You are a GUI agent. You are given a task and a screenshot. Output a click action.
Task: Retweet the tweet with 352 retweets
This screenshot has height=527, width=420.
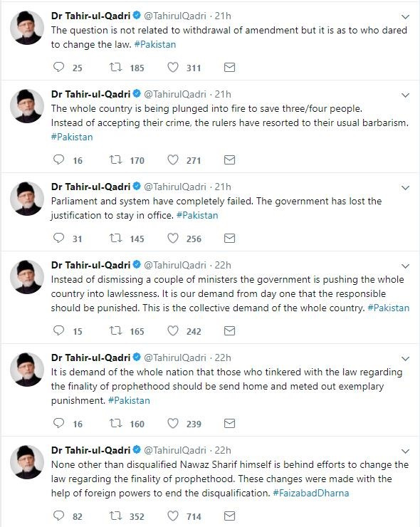[x=115, y=516]
